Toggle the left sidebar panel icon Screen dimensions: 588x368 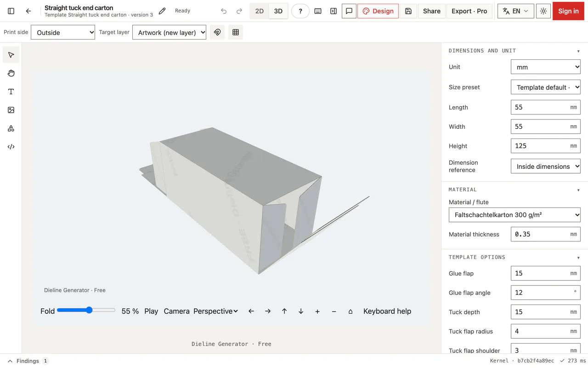coord(11,11)
